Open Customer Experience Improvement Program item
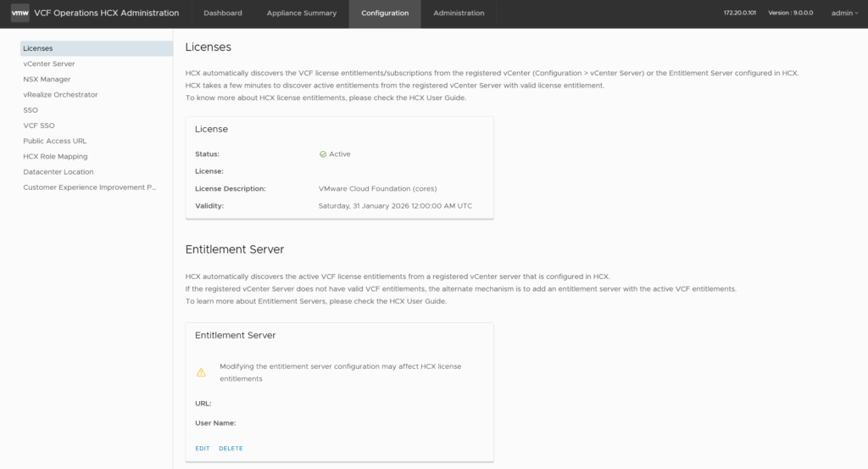 (x=90, y=187)
